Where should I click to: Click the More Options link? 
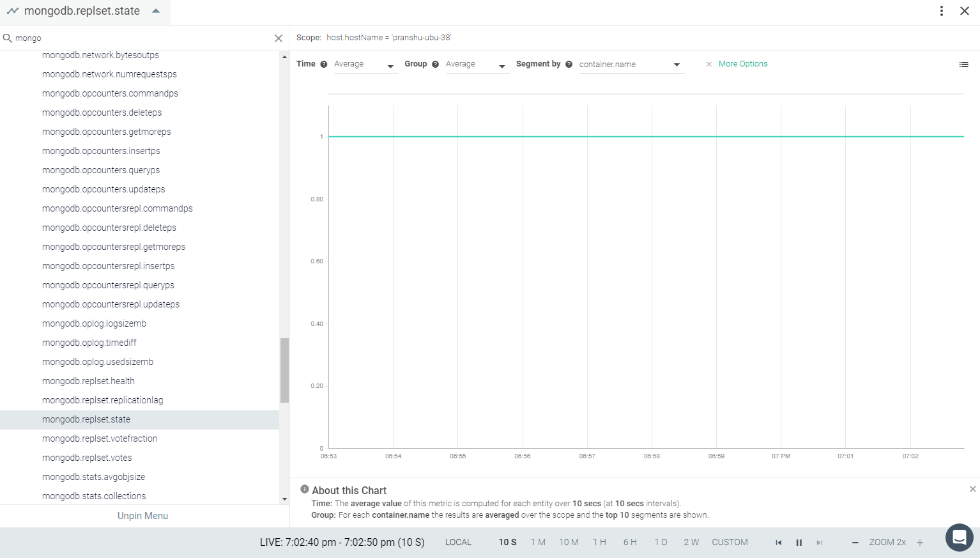pos(743,64)
